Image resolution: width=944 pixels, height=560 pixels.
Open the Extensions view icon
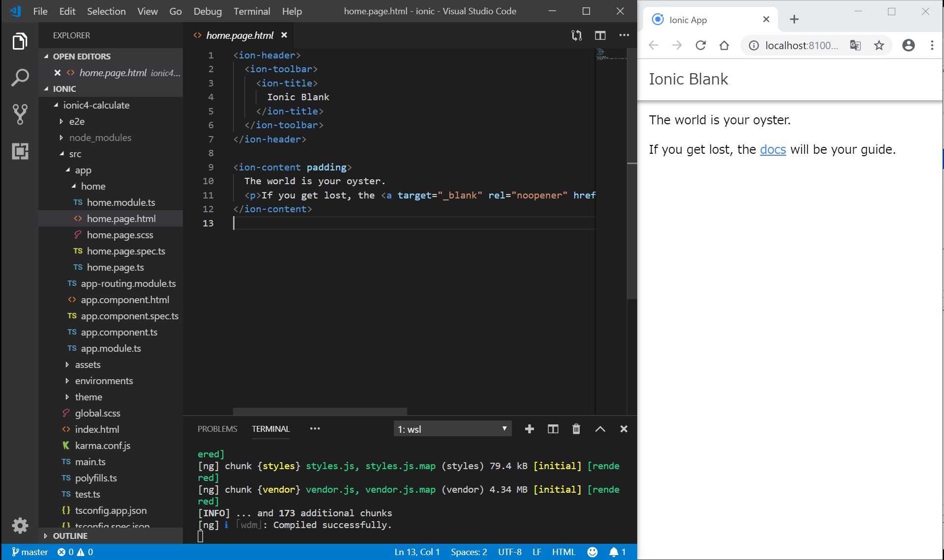(x=20, y=151)
